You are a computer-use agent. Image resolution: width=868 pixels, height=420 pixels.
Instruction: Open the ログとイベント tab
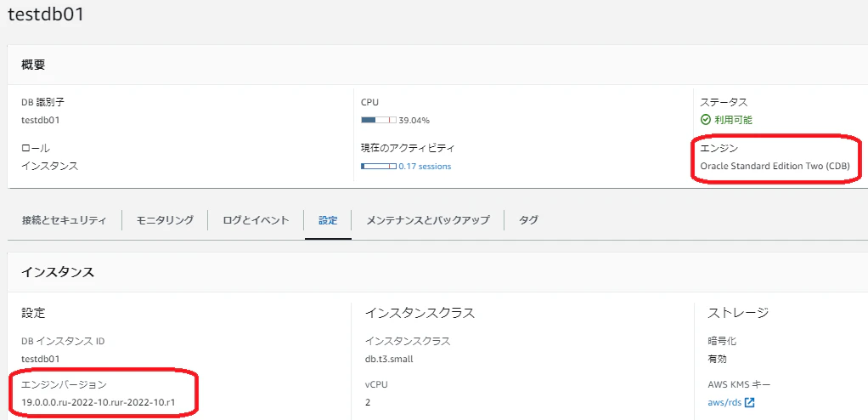(x=256, y=220)
